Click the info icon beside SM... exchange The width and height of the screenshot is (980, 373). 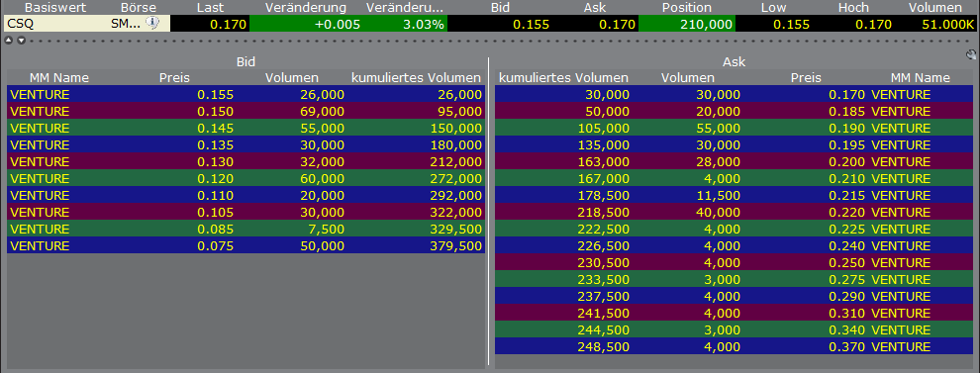click(152, 23)
